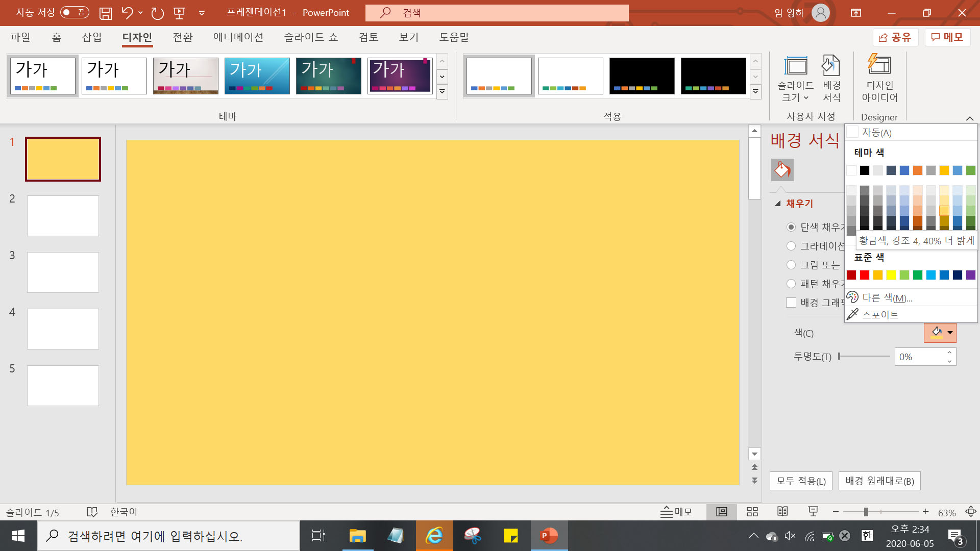Choose More Colors (다른 색) menu entry
Viewport: 980px width, 551px height.
tap(887, 297)
